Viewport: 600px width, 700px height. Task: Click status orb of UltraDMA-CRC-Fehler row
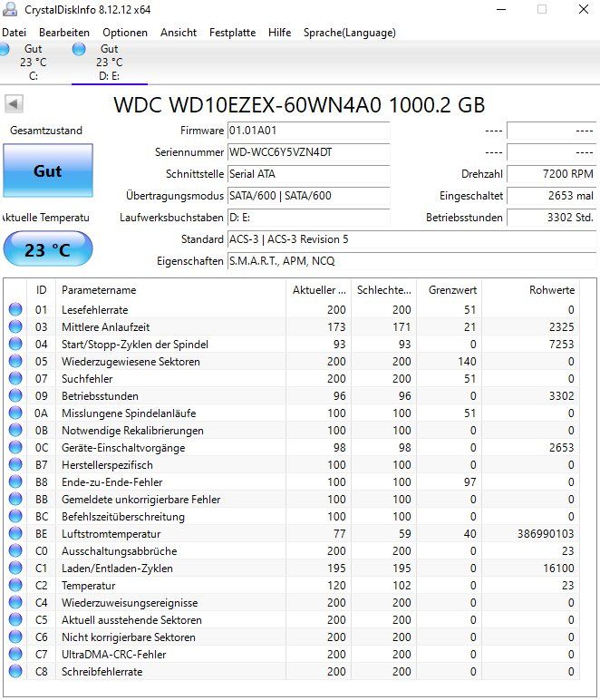pyautogui.click(x=15, y=654)
